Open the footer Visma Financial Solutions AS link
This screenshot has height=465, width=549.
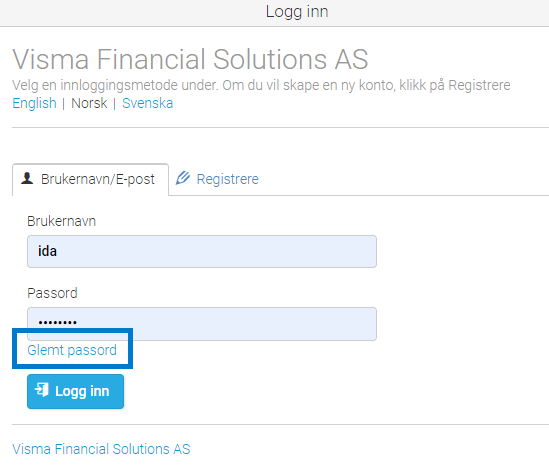(x=101, y=449)
